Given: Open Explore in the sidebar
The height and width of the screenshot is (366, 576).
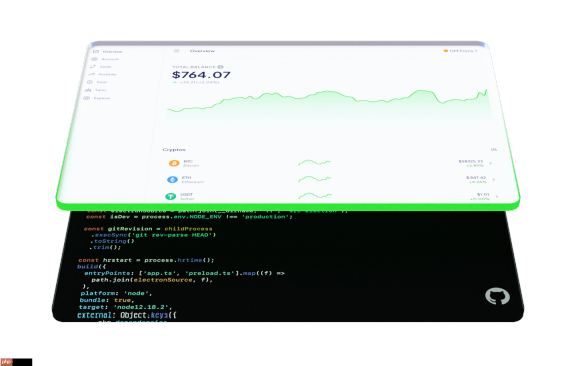Looking at the screenshot, I should (x=102, y=98).
